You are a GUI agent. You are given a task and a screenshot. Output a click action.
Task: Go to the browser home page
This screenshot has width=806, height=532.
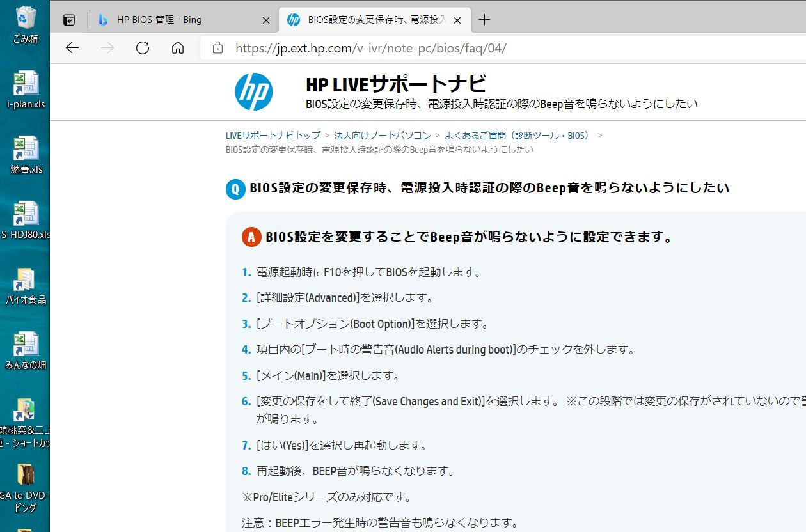178,48
